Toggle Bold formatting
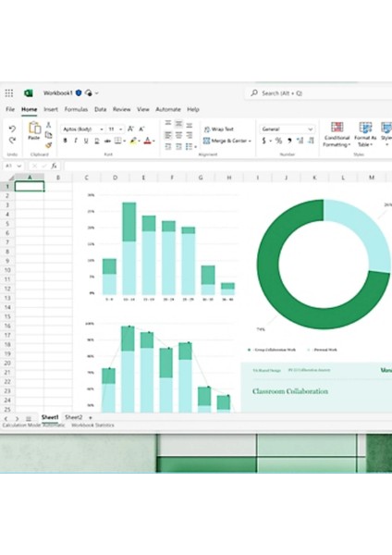Image resolution: width=392 pixels, height=555 pixels. [x=65, y=141]
